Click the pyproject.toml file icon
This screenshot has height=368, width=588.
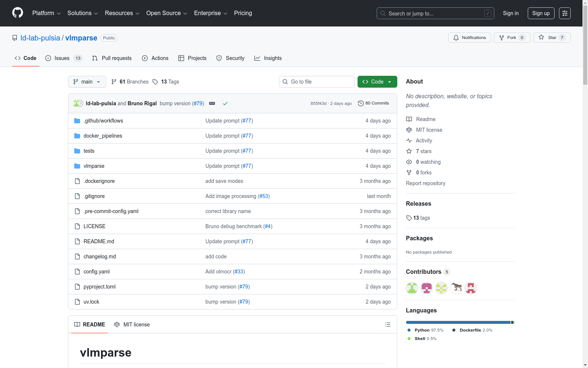click(x=77, y=287)
